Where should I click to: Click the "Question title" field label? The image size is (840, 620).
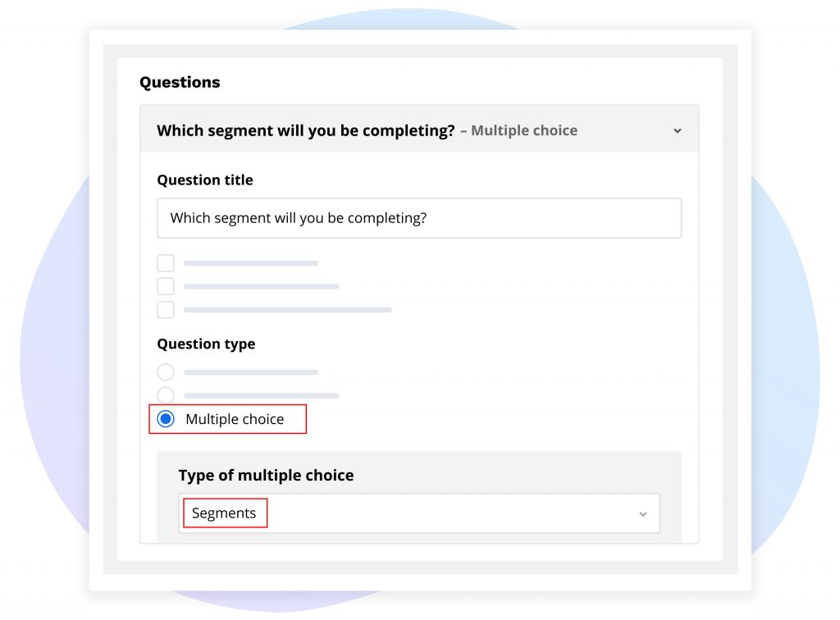pos(205,180)
